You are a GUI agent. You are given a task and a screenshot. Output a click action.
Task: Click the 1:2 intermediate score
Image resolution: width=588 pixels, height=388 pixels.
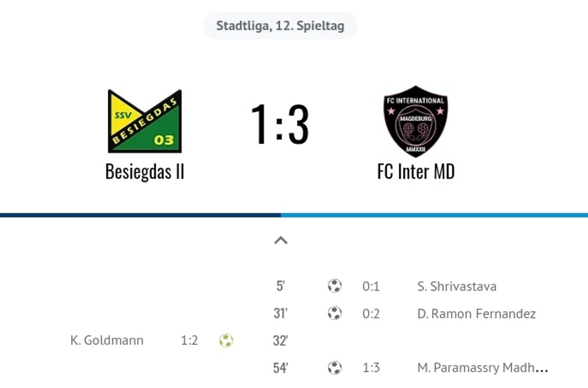[189, 341]
